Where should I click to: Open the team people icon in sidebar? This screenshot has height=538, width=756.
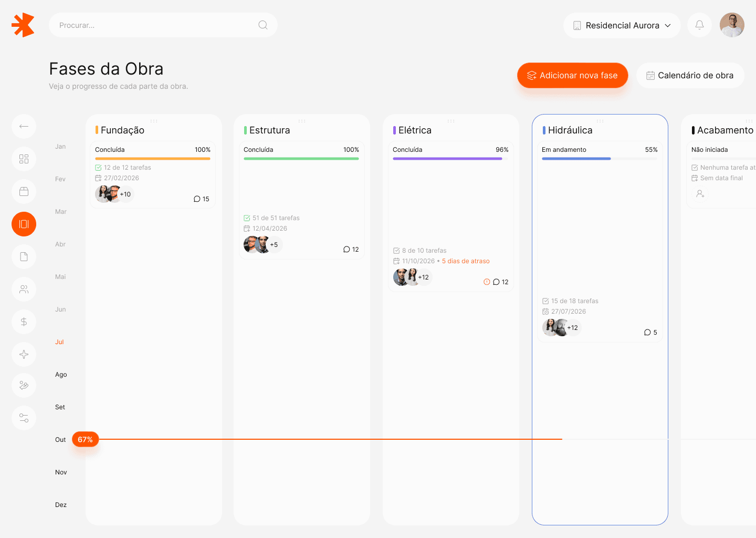tap(24, 289)
